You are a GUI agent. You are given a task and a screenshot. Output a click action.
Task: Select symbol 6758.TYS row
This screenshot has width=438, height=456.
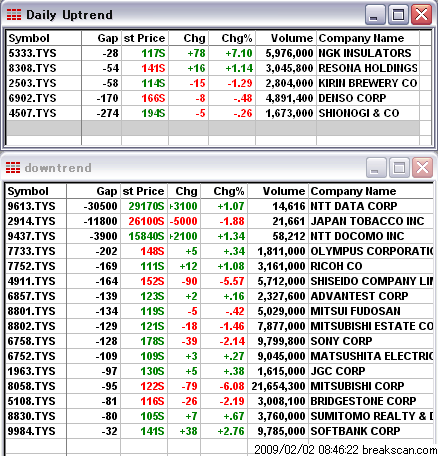[x=32, y=341]
